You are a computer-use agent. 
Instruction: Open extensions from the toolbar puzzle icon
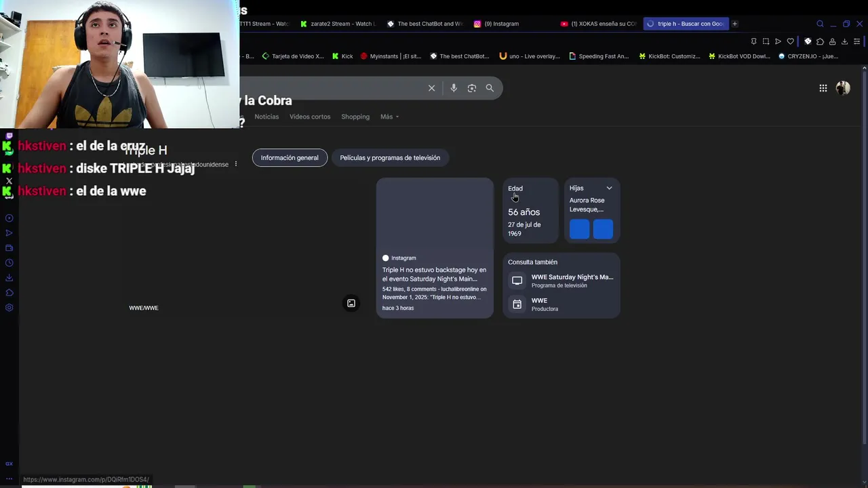820,41
